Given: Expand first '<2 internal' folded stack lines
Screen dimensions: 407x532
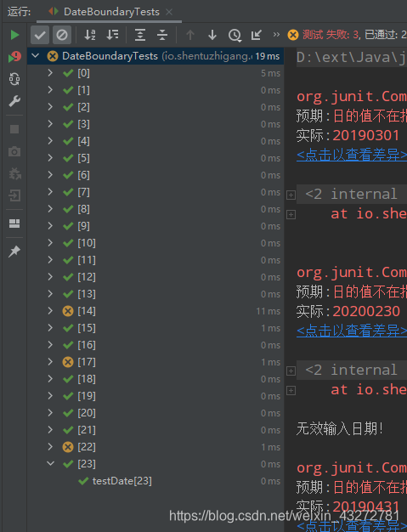Looking at the screenshot, I should [x=291, y=195].
